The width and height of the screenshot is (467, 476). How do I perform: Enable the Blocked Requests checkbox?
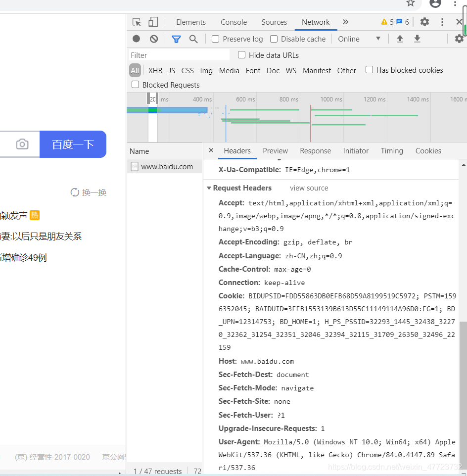pos(136,85)
